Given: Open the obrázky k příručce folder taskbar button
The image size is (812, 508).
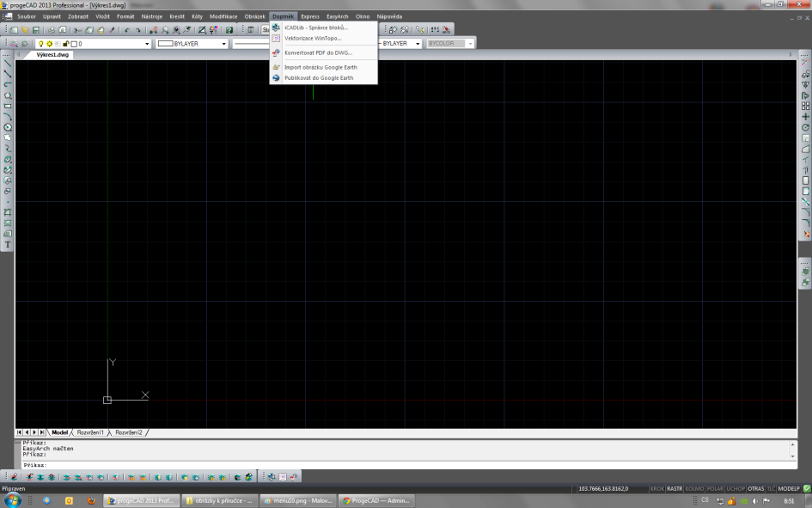Looking at the screenshot, I should click(220, 501).
